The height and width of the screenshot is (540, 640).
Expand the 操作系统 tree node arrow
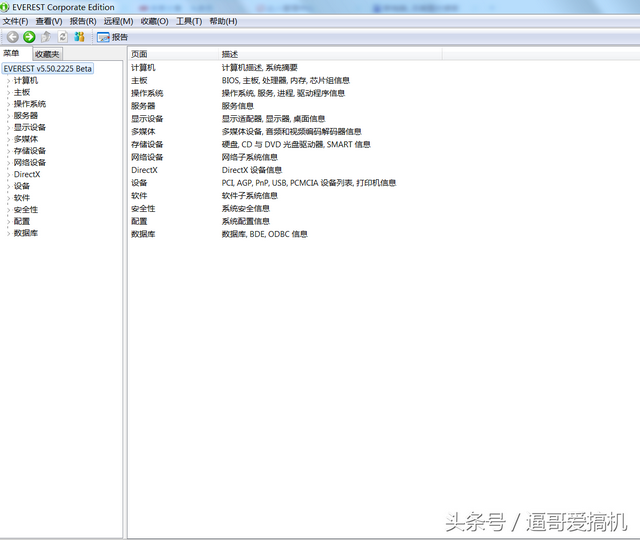point(9,104)
